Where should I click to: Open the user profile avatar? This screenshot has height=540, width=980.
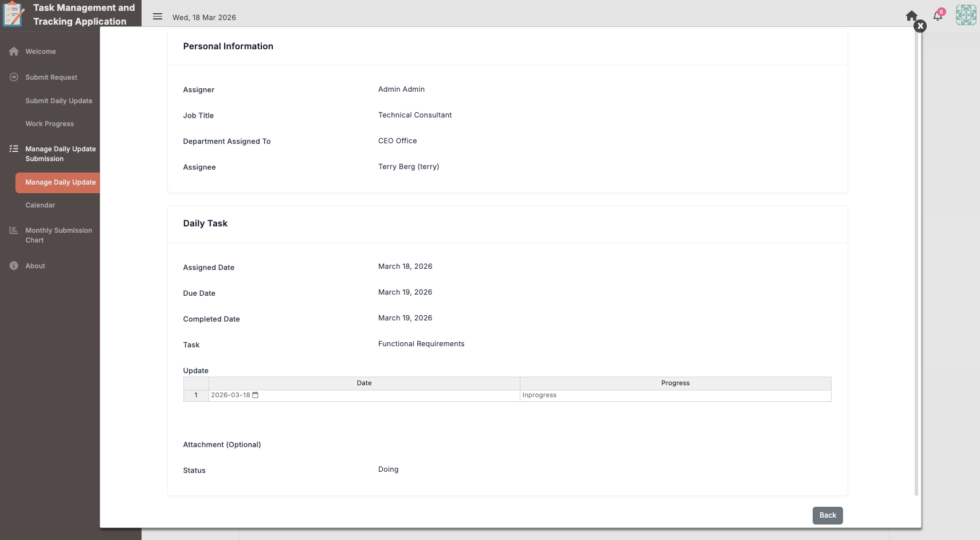click(966, 15)
